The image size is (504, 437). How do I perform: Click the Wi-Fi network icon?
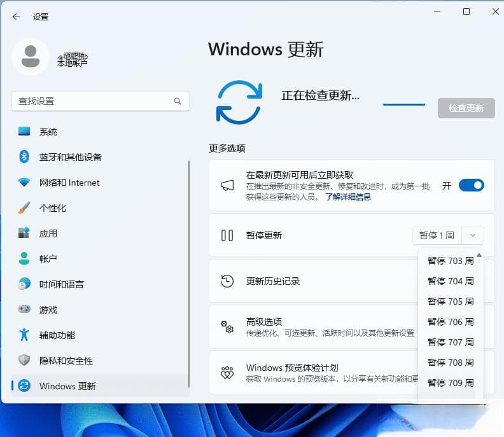click(x=24, y=182)
